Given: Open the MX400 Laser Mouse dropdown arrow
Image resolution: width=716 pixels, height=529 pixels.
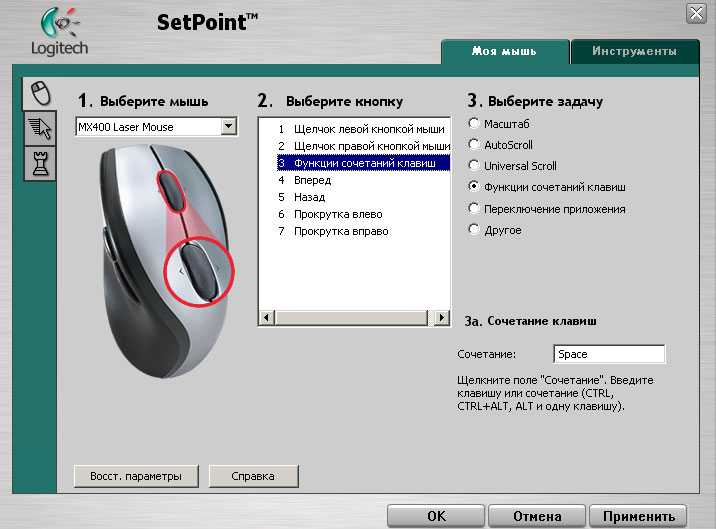Looking at the screenshot, I should pyautogui.click(x=229, y=126).
